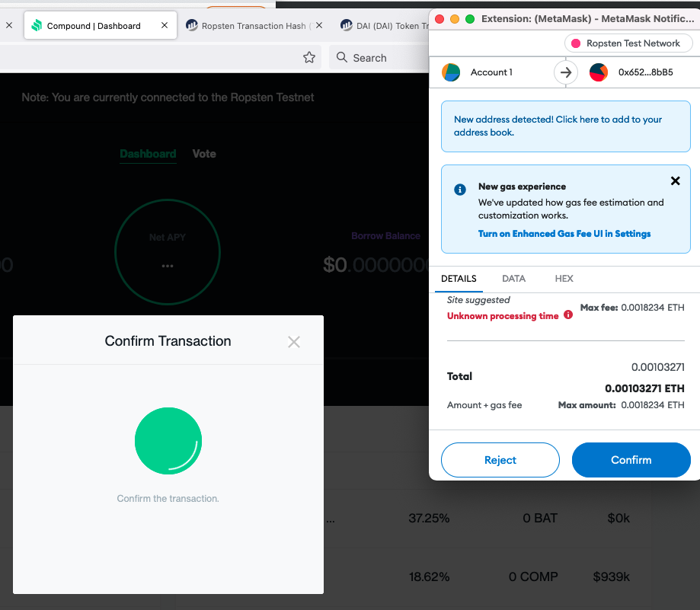The image size is (700, 610).
Task: Click the Compound logo favicon on dashboard tab
Action: pos(37,25)
